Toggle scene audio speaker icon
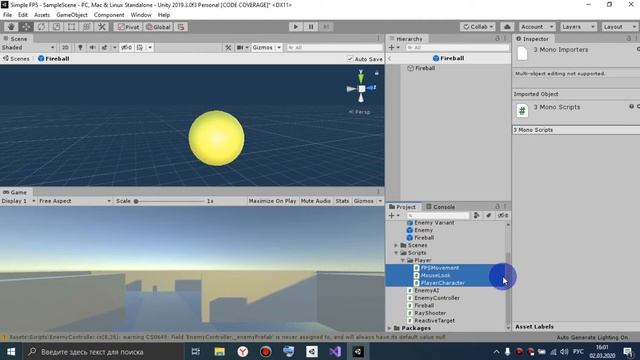 93,47
